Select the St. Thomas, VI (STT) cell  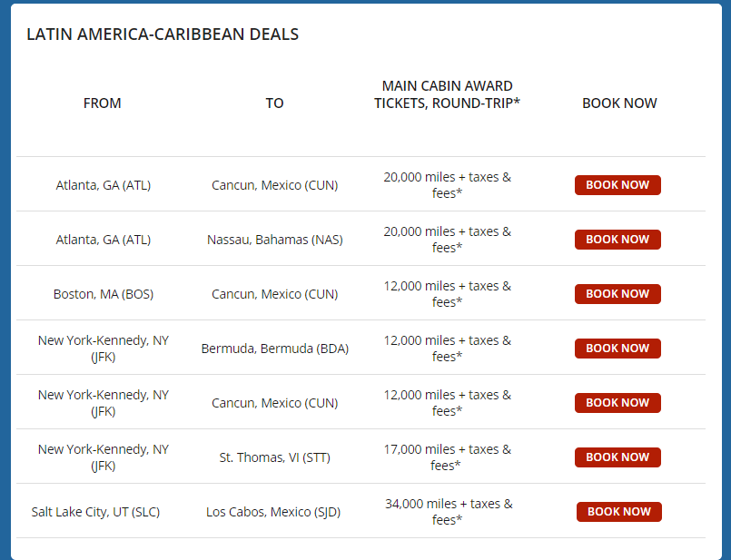click(x=274, y=457)
